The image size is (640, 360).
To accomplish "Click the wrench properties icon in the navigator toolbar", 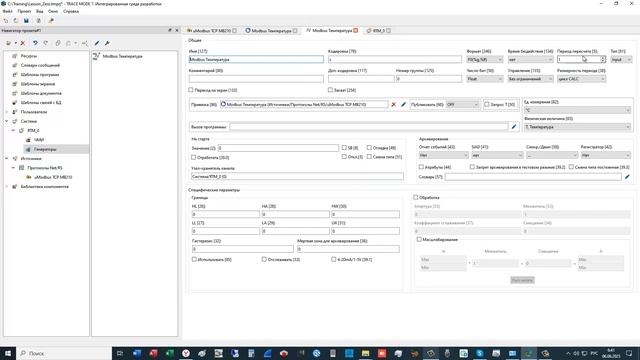I will click(x=107, y=43).
